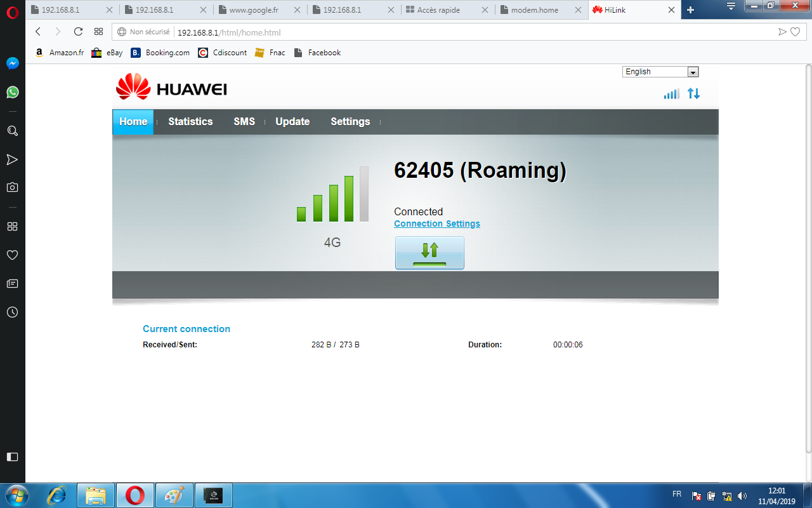Screen dimensions: 812x508
Task: Open the eBay bookmark
Action: 107,53
